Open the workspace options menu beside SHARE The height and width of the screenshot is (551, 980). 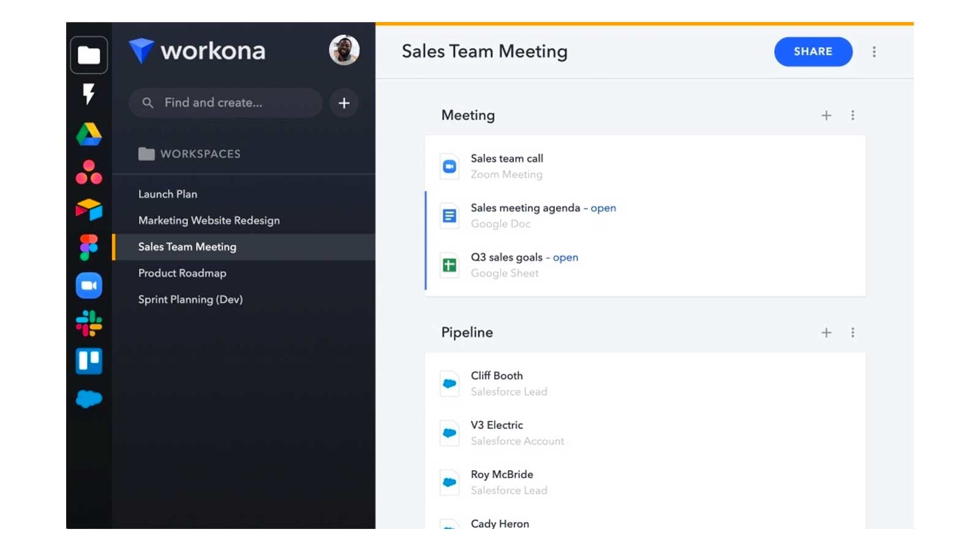pos(874,52)
